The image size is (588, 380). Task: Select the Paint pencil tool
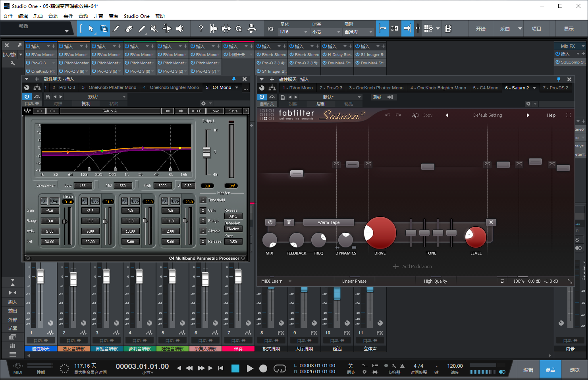tap(141, 29)
